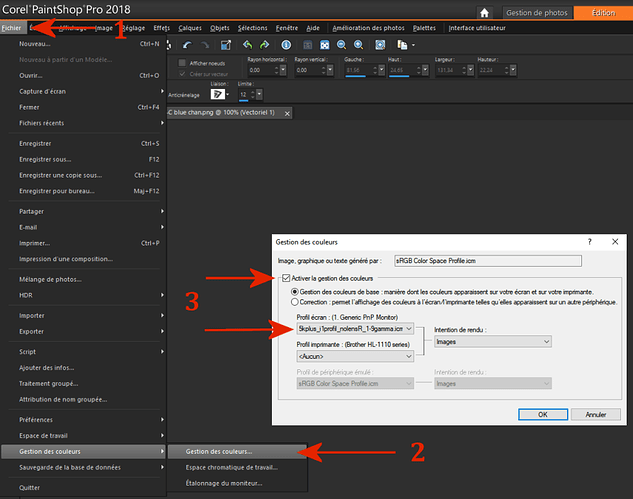Select Gestion des couleurs de base radio

293,290
